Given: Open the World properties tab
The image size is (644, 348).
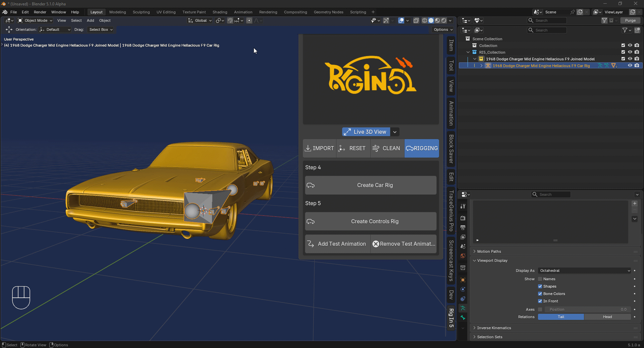Looking at the screenshot, I should [463, 256].
